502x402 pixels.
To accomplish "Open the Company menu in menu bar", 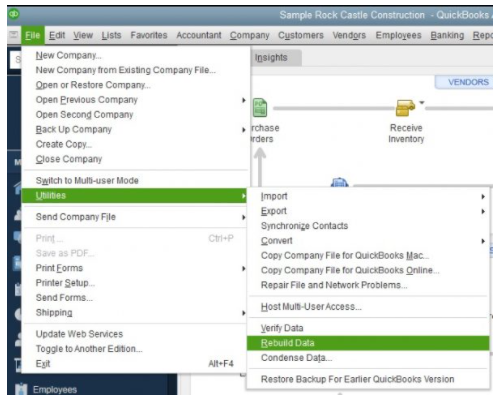I will tap(250, 35).
